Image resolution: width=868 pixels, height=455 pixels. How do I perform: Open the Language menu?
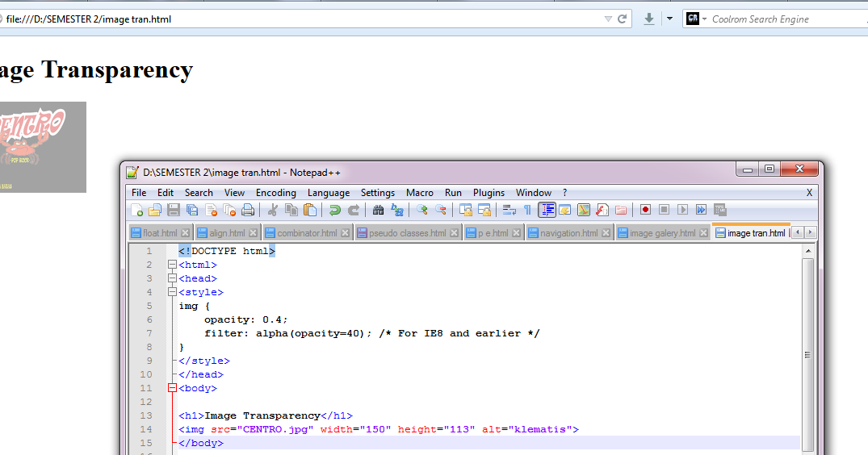click(329, 193)
